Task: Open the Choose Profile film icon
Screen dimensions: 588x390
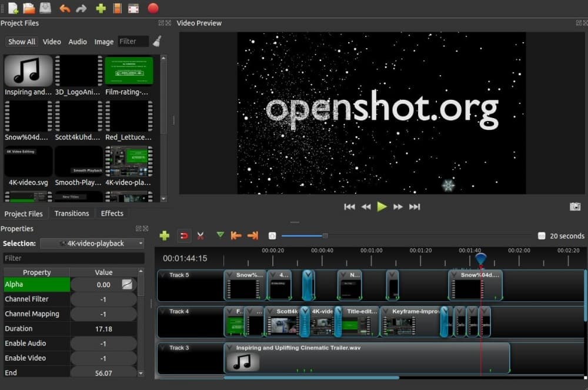Action: pyautogui.click(x=118, y=8)
